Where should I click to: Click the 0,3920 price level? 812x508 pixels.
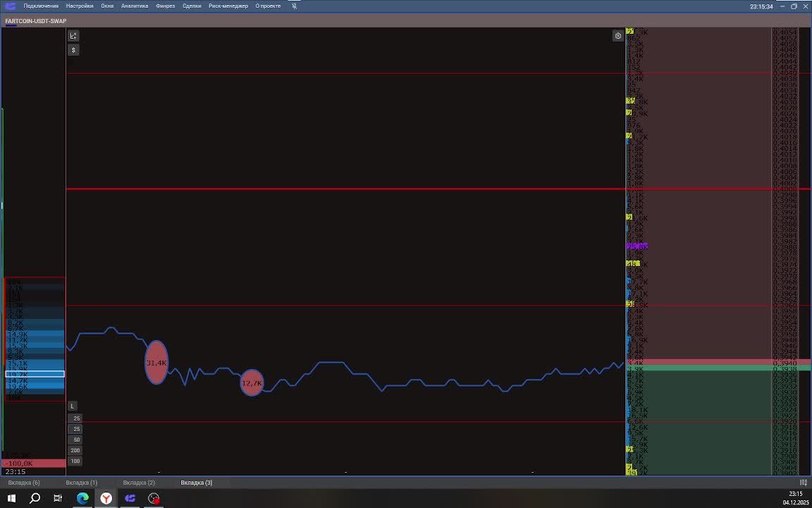785,421
